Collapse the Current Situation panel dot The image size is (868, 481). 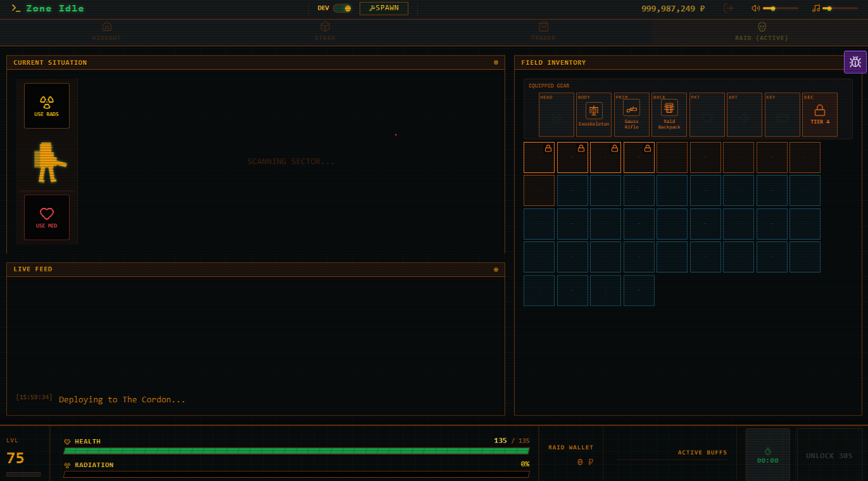[x=496, y=63]
